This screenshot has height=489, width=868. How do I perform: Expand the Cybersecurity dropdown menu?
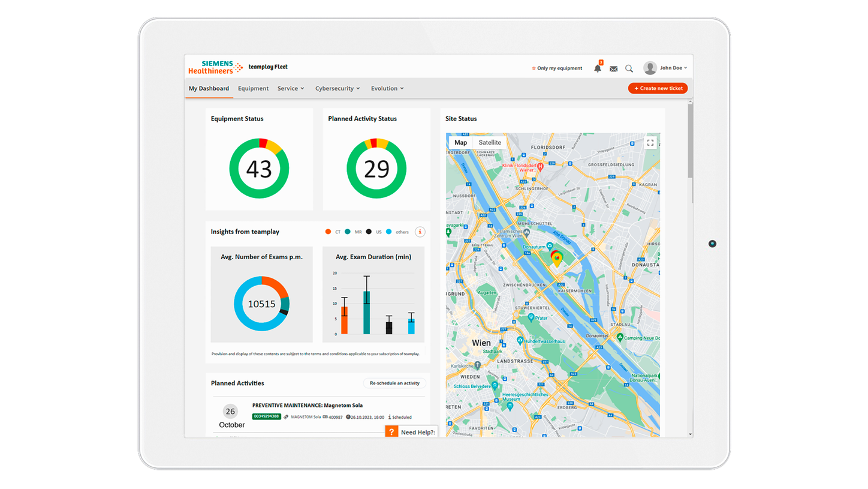[x=337, y=88]
